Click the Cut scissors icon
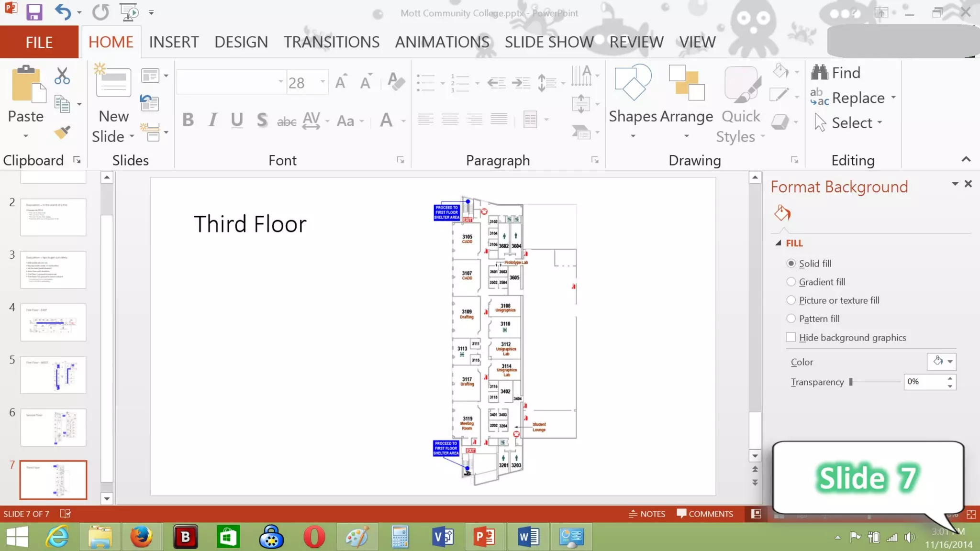The height and width of the screenshot is (551, 980). click(x=62, y=76)
